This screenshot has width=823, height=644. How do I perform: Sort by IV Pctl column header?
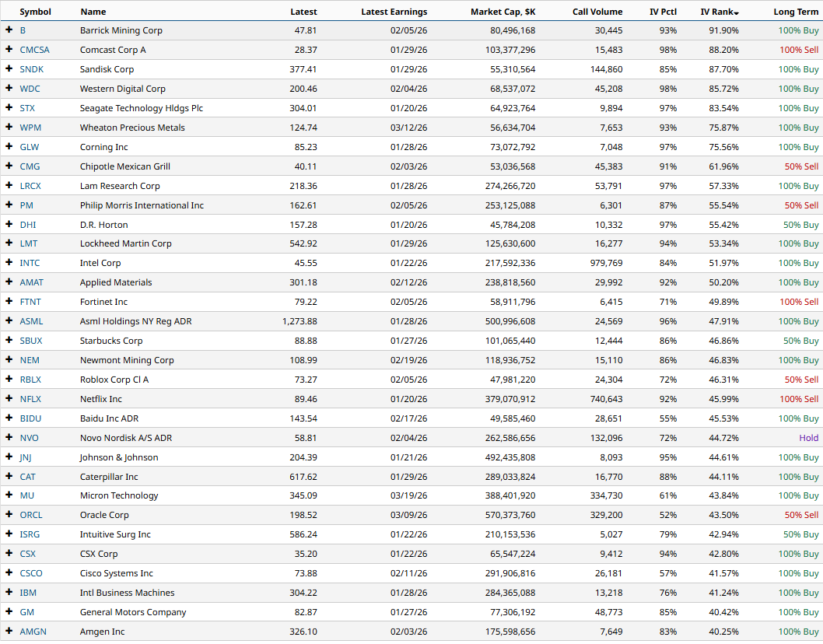click(x=664, y=12)
